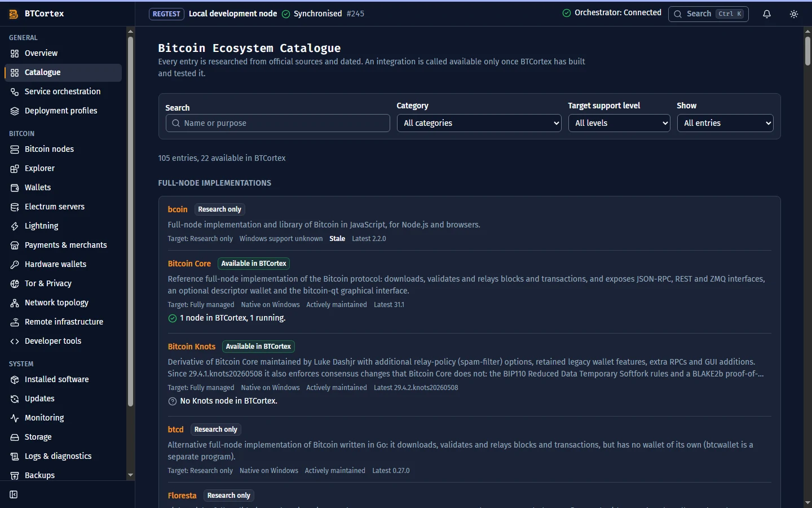Open Logs & diagnostics

[63, 456]
